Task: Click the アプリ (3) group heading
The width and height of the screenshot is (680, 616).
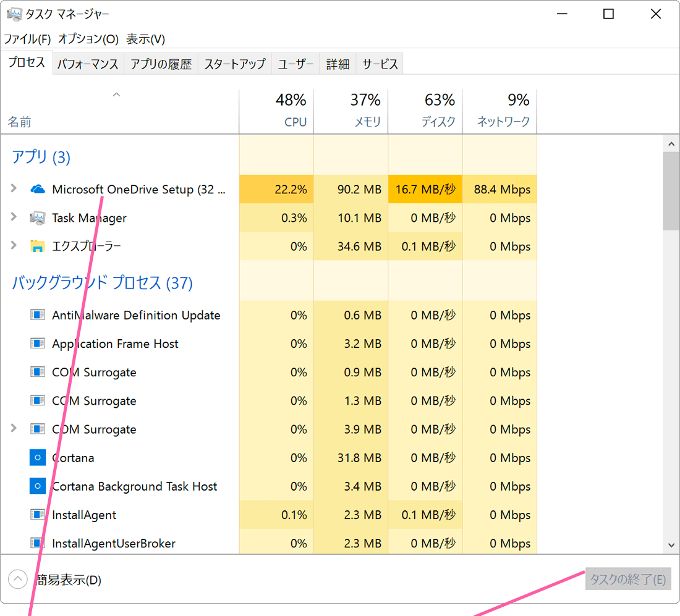Action: tap(41, 157)
